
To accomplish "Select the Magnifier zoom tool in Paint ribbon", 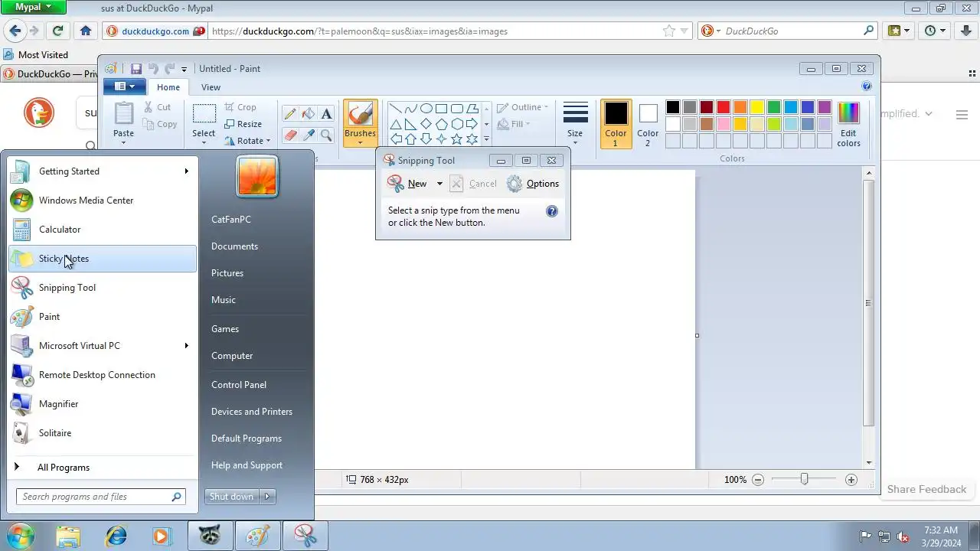I will (327, 135).
